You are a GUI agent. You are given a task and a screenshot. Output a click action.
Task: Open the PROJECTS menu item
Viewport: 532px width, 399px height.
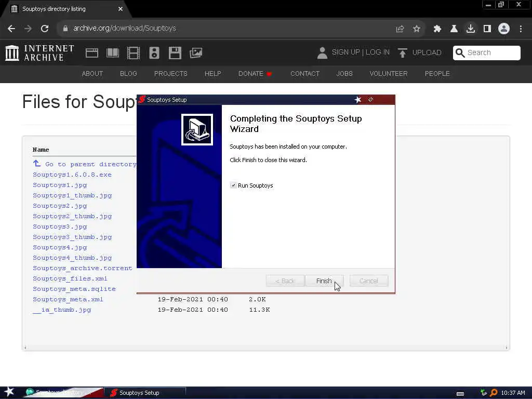170,74
